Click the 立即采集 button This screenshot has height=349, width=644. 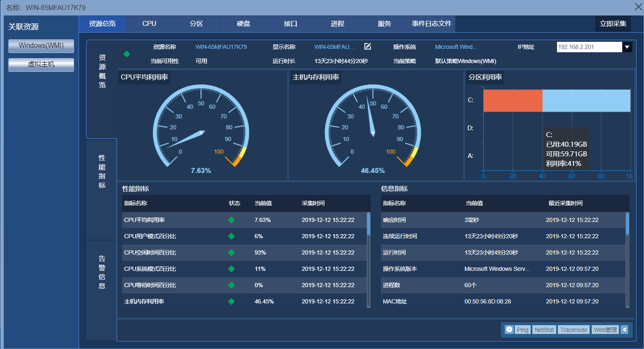pyautogui.click(x=613, y=24)
